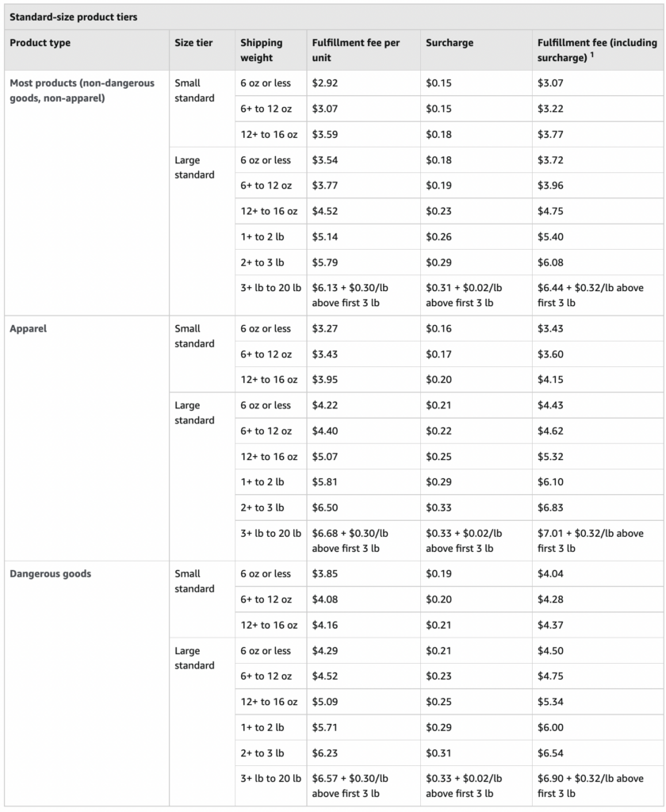Click '$7.01 + $0.32/lb above first 3 lb' cell
This screenshot has height=812, width=666.
(591, 541)
